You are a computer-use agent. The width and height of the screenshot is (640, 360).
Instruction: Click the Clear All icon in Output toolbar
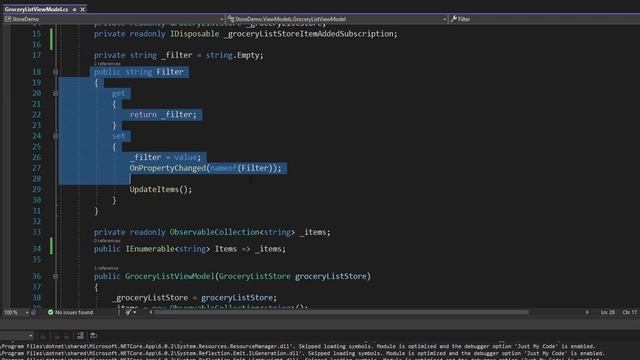(80, 336)
